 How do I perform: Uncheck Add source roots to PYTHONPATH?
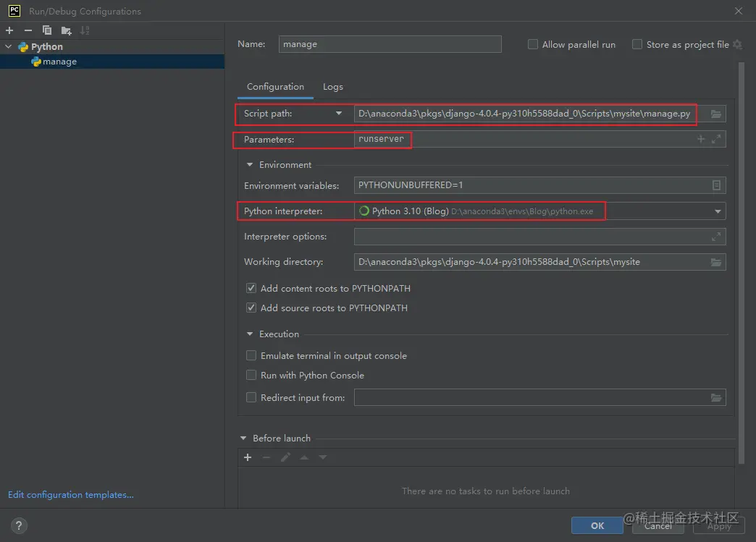coord(251,308)
